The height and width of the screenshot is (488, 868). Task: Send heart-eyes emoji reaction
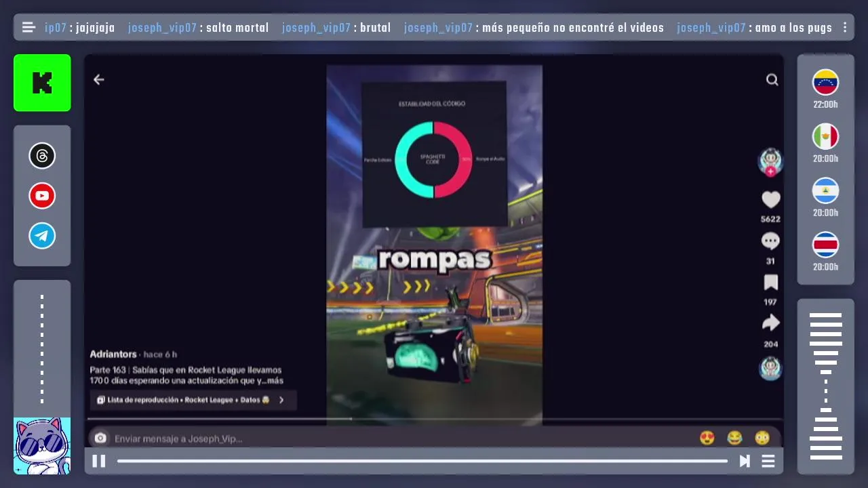pyautogui.click(x=707, y=438)
